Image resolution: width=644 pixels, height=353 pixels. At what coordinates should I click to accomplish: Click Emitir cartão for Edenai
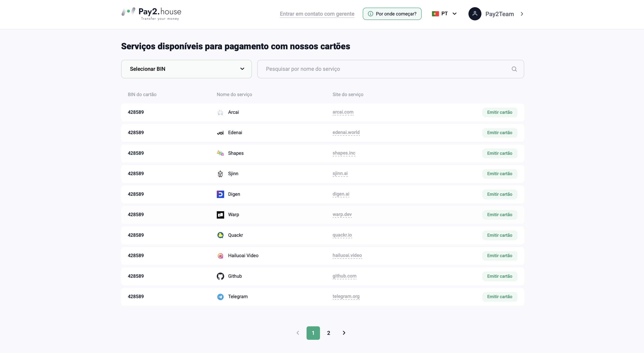[x=500, y=133]
